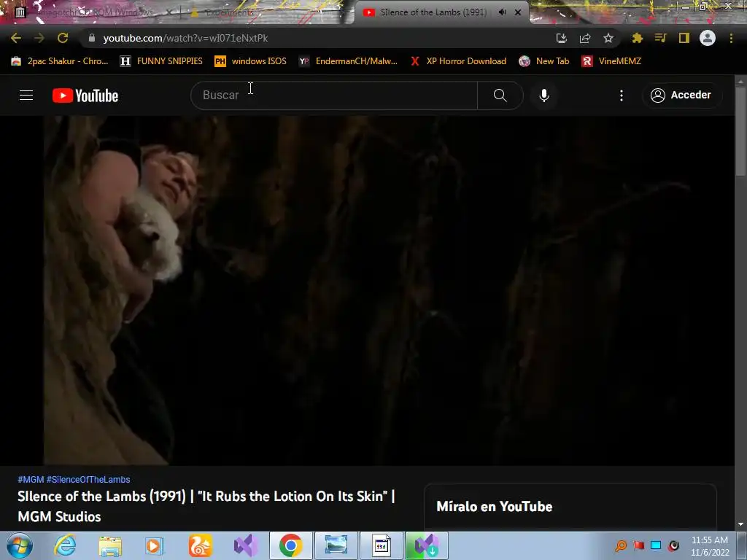
Task: Close the Silence of the Lambs tab
Action: point(518,12)
